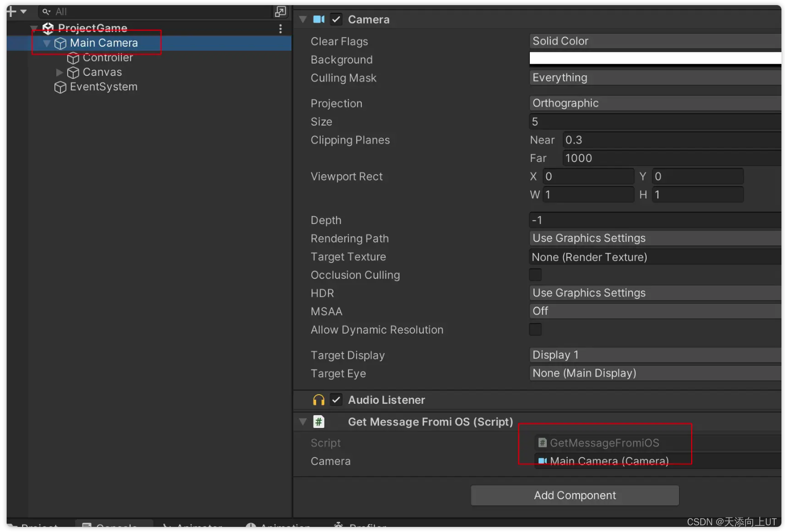Click the Near clipping plane field

coord(672,140)
